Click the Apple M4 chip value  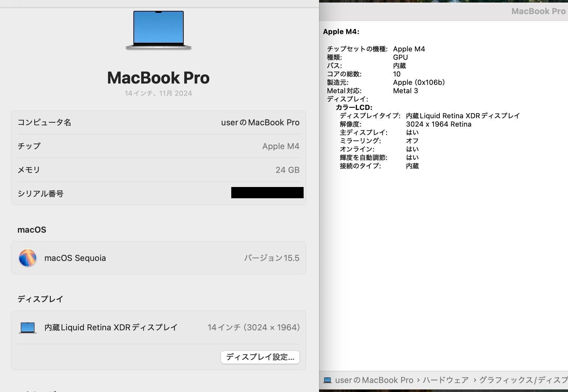click(x=280, y=146)
